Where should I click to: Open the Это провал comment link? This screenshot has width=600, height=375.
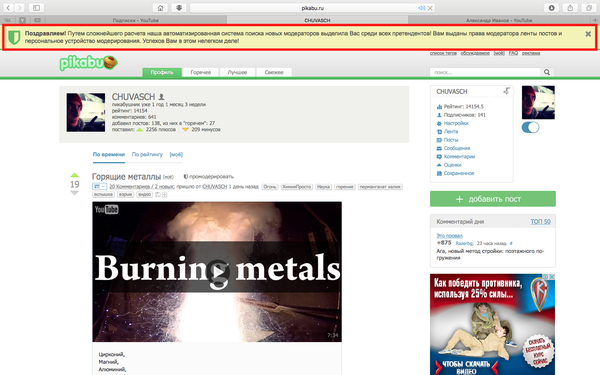449,236
